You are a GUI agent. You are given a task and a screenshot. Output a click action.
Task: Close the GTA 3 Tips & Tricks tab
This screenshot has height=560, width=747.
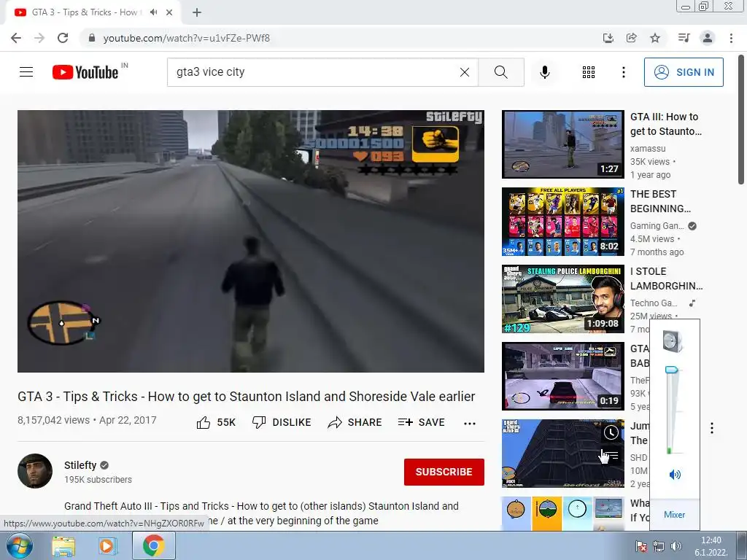tap(169, 12)
